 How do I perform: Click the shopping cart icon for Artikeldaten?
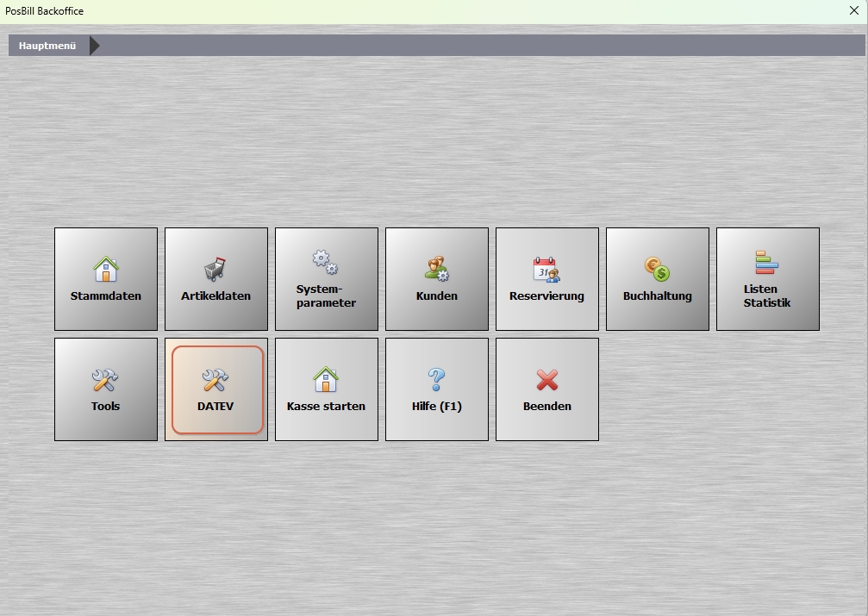click(215, 270)
